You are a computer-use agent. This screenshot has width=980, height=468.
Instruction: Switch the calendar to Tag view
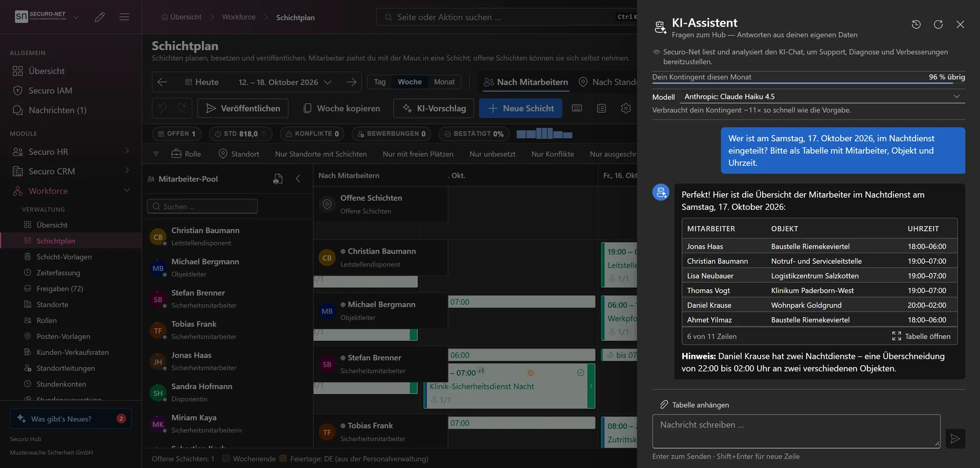(380, 82)
